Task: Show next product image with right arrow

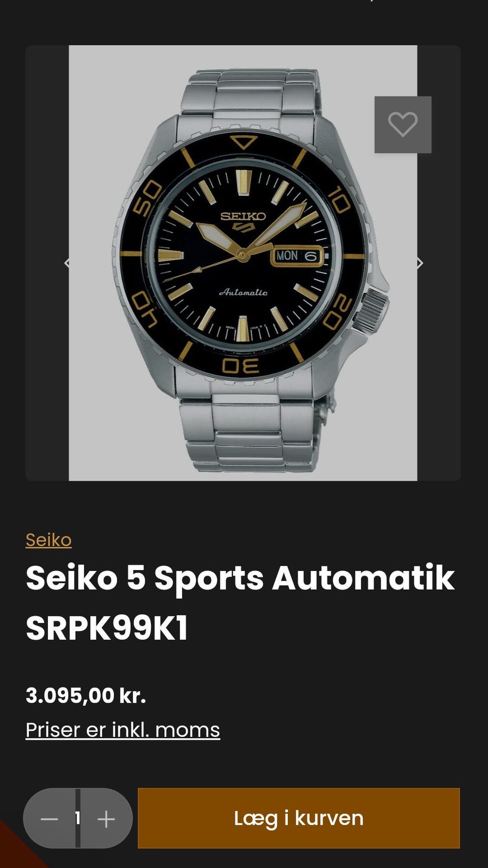Action: [x=419, y=263]
